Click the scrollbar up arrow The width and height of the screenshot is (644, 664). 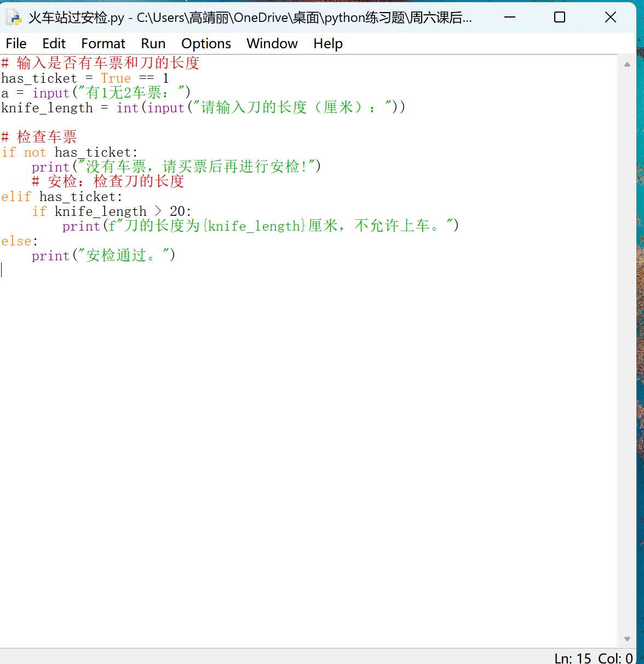(627, 65)
